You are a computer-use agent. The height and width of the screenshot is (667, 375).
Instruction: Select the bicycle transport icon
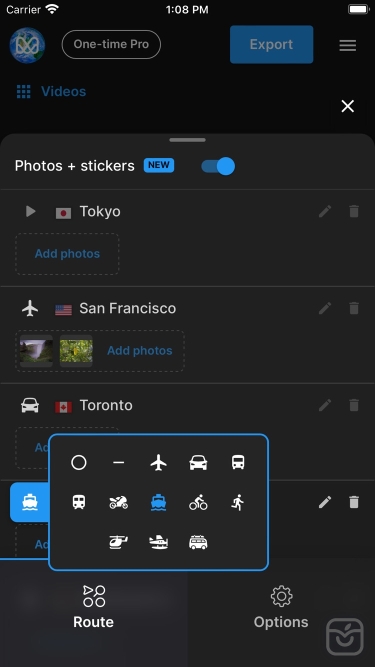point(198,502)
